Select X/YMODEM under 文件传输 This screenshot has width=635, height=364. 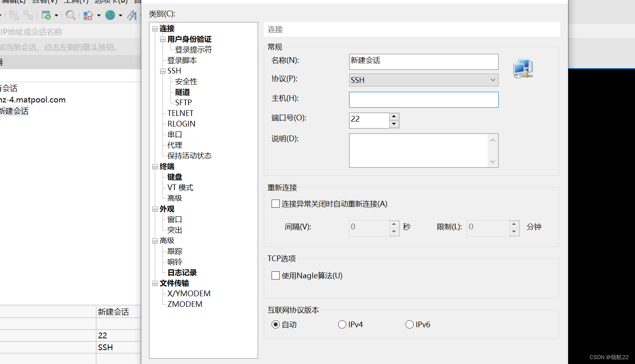pos(189,294)
